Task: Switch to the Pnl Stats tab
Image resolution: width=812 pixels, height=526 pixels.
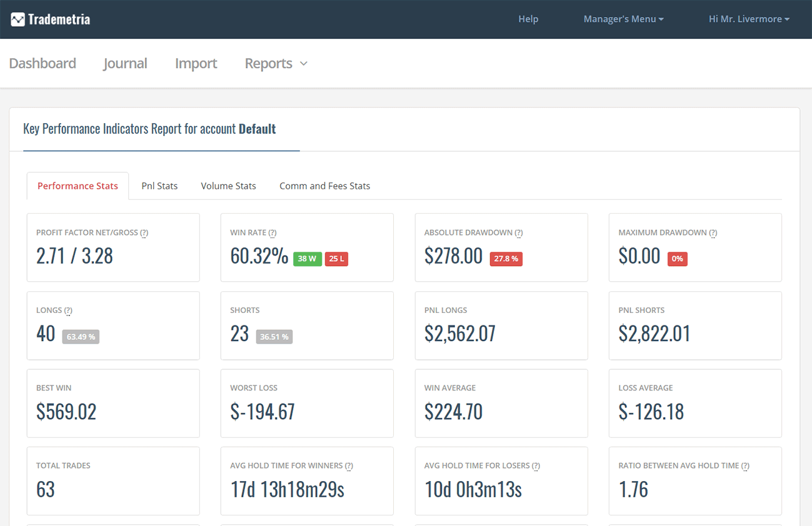Action: tap(159, 186)
